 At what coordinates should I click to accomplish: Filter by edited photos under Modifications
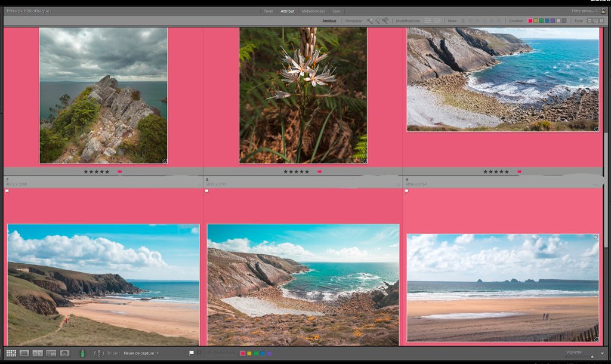(428, 21)
